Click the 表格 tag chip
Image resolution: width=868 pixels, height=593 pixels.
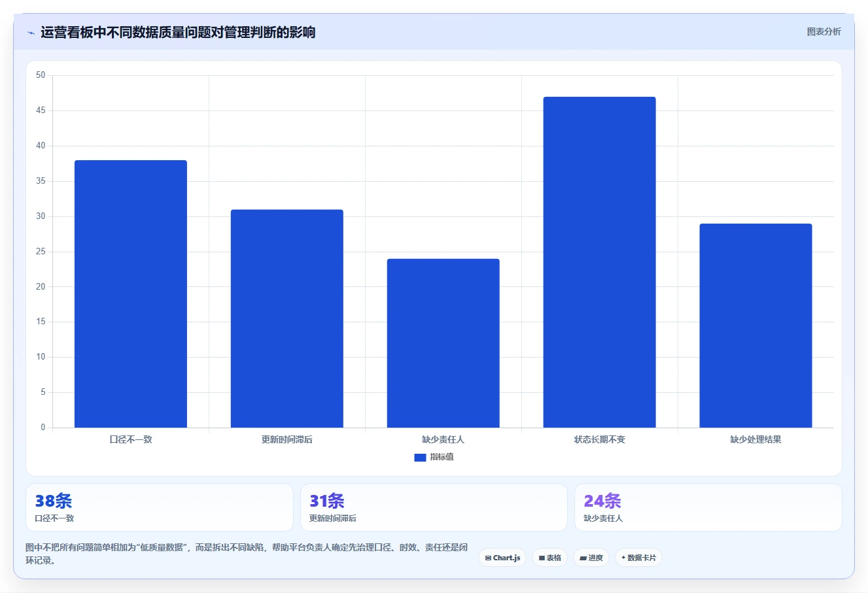tap(549, 558)
